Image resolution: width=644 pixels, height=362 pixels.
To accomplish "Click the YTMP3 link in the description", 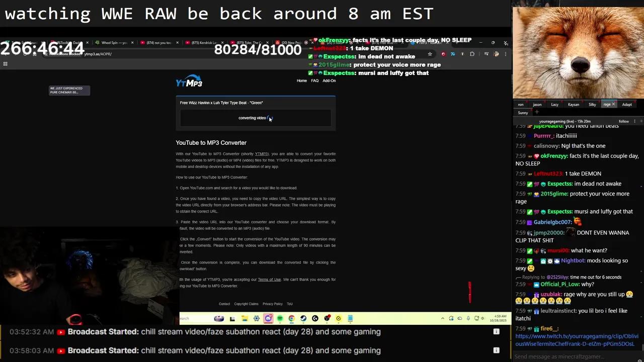I will [261, 154].
